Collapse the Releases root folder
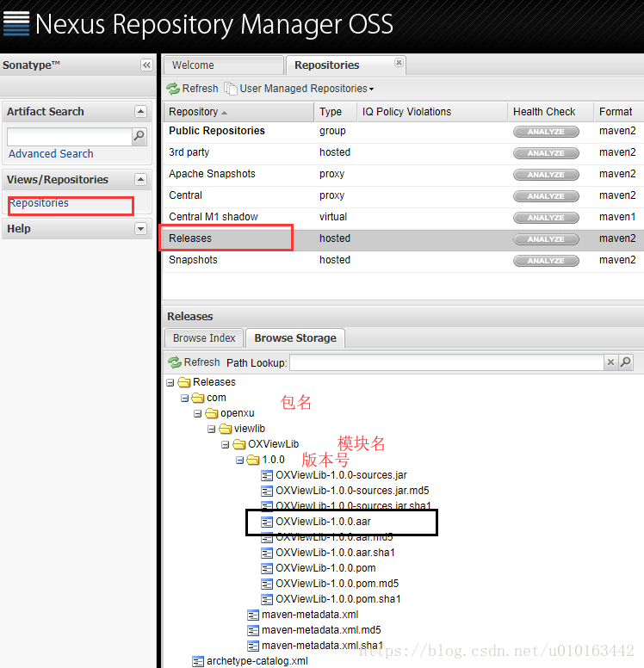The image size is (644, 668). tap(170, 382)
